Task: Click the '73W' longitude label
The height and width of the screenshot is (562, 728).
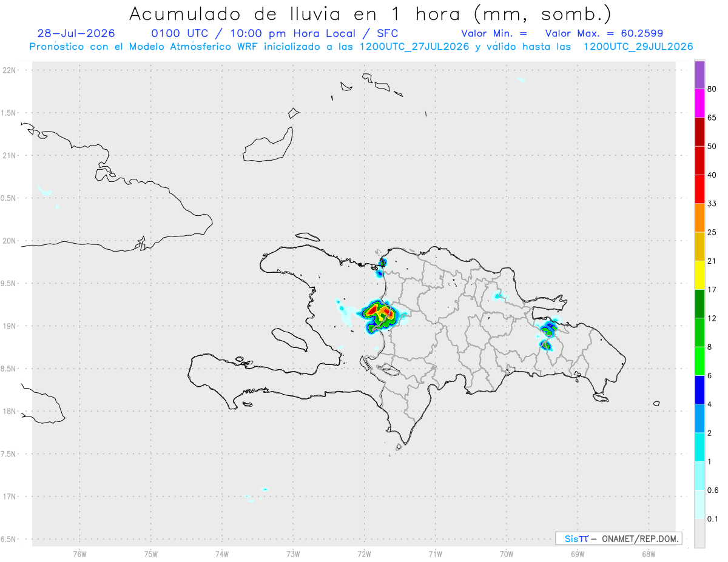Action: pyautogui.click(x=293, y=554)
